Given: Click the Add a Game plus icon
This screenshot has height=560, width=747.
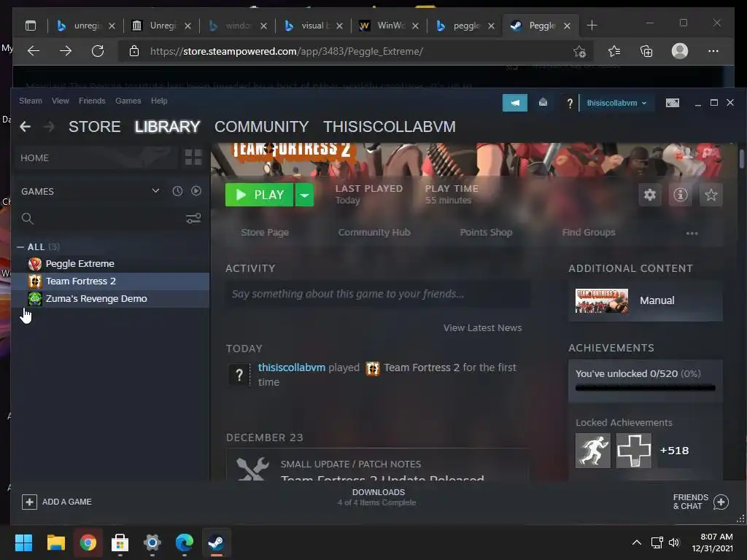Looking at the screenshot, I should click(x=29, y=502).
